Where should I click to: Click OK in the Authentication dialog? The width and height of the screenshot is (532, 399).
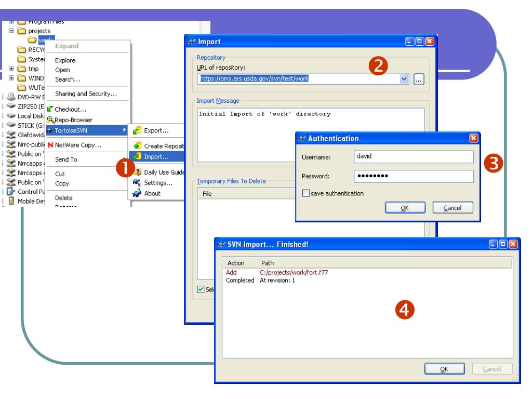(x=405, y=208)
